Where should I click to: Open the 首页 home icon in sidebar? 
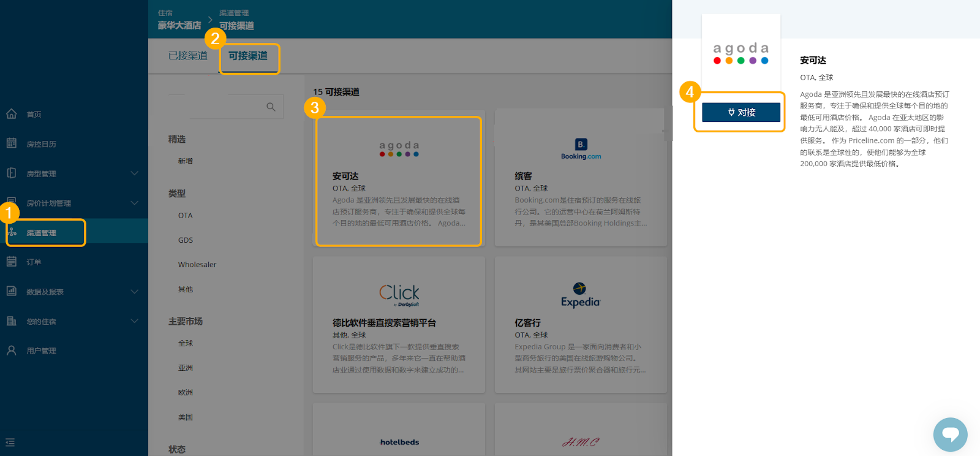11,114
